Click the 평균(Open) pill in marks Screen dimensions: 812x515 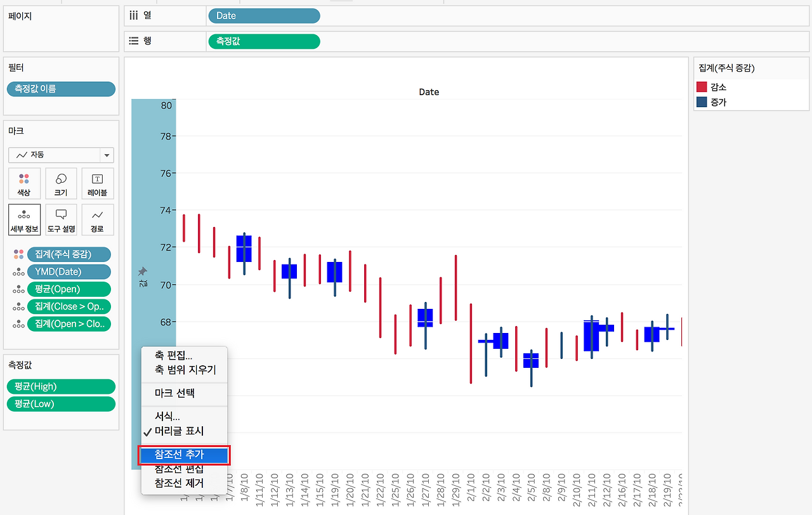pyautogui.click(x=69, y=289)
